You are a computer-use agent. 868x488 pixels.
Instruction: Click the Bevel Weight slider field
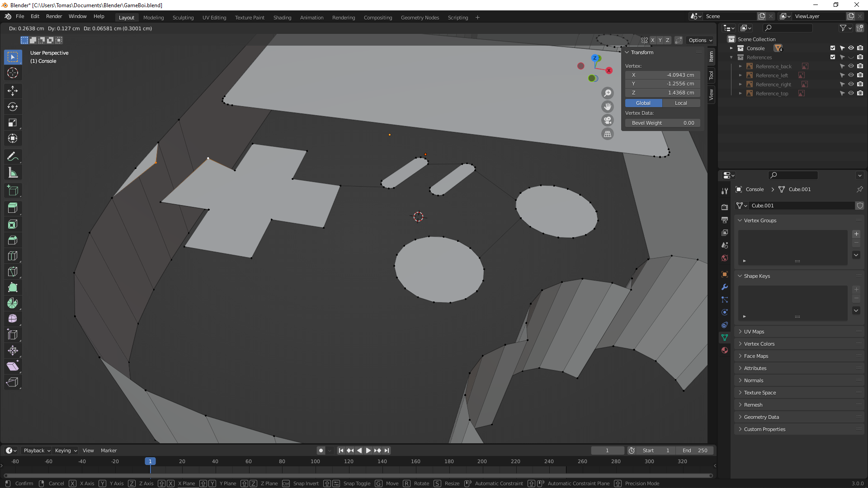point(662,123)
